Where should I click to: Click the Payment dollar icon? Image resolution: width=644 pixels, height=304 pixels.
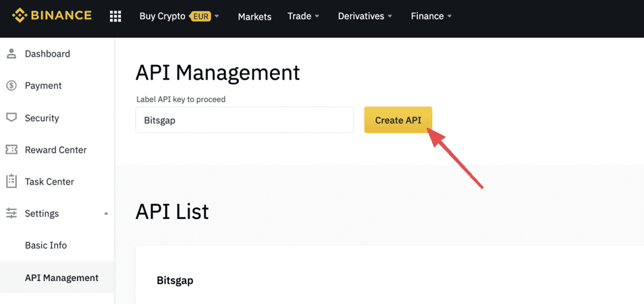(11, 86)
